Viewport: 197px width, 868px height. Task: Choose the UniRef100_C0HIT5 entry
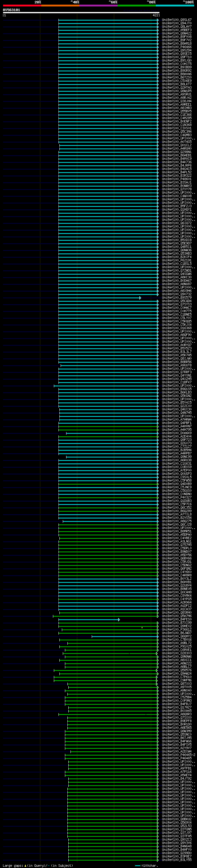(177, 64)
